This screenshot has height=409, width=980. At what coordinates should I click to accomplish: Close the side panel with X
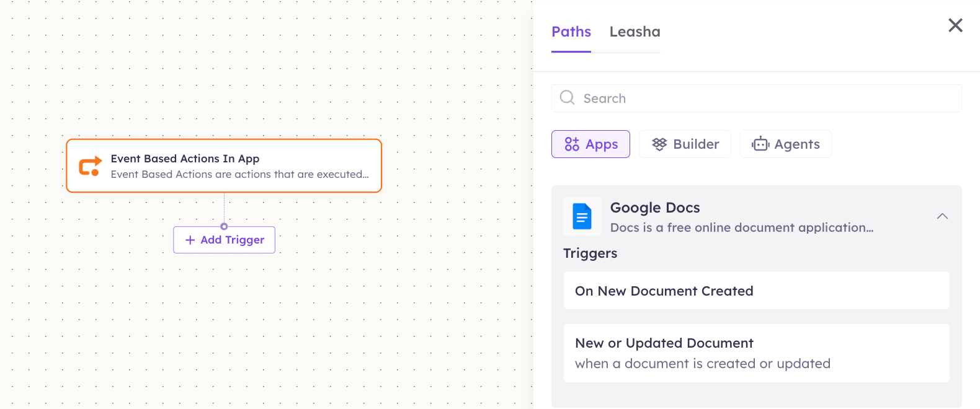955,25
